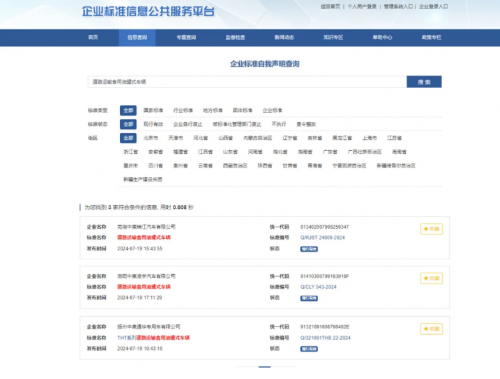Filter region by 北京市
The image size is (500, 379).
pyautogui.click(x=151, y=138)
